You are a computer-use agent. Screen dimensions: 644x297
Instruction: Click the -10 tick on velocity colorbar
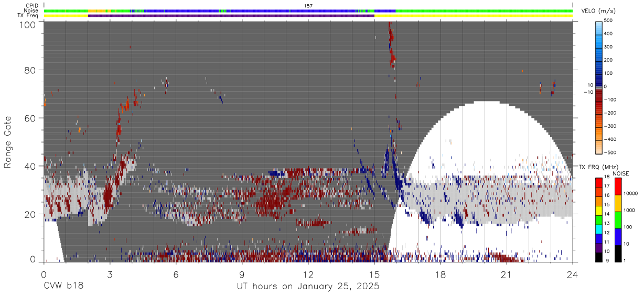(x=589, y=92)
